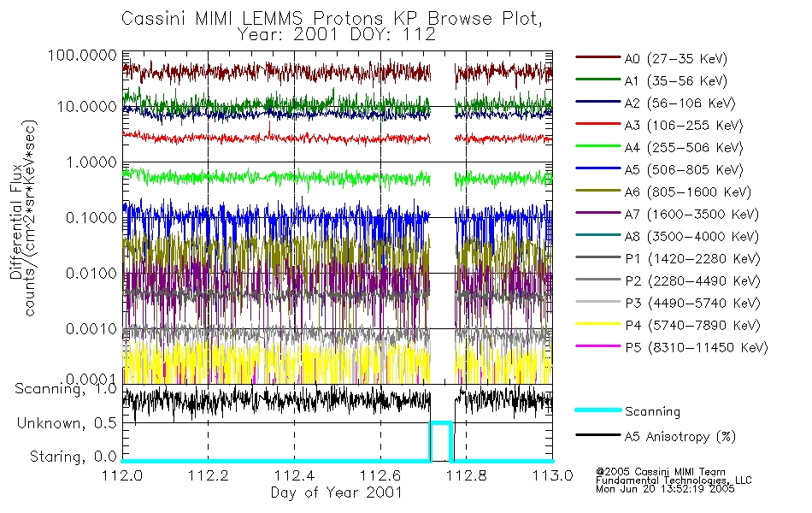Click the "Mon Jun 20 13:52:19 2005" timestamp
The width and height of the screenshot is (812, 513).
tap(665, 489)
